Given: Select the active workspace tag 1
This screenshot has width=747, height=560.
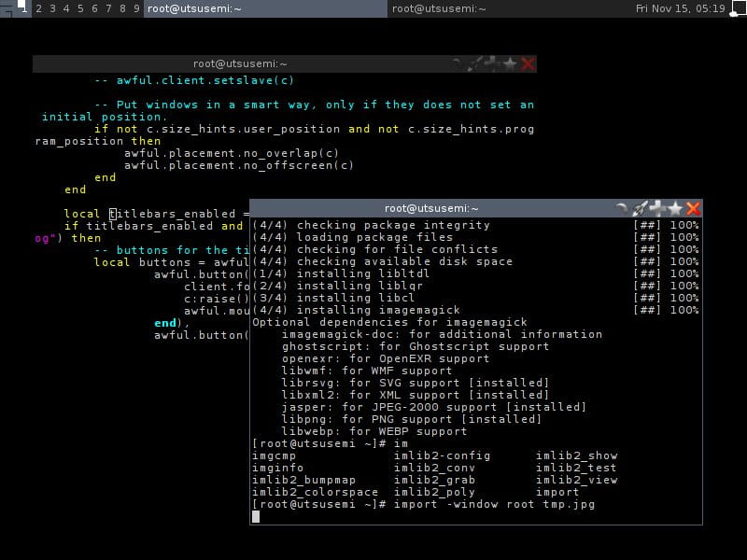Looking at the screenshot, I should (24, 8).
